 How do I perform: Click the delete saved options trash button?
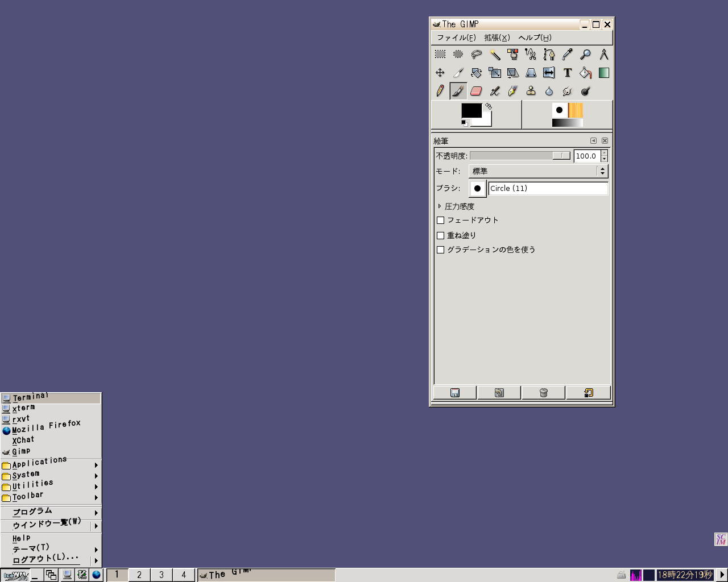[x=544, y=393]
